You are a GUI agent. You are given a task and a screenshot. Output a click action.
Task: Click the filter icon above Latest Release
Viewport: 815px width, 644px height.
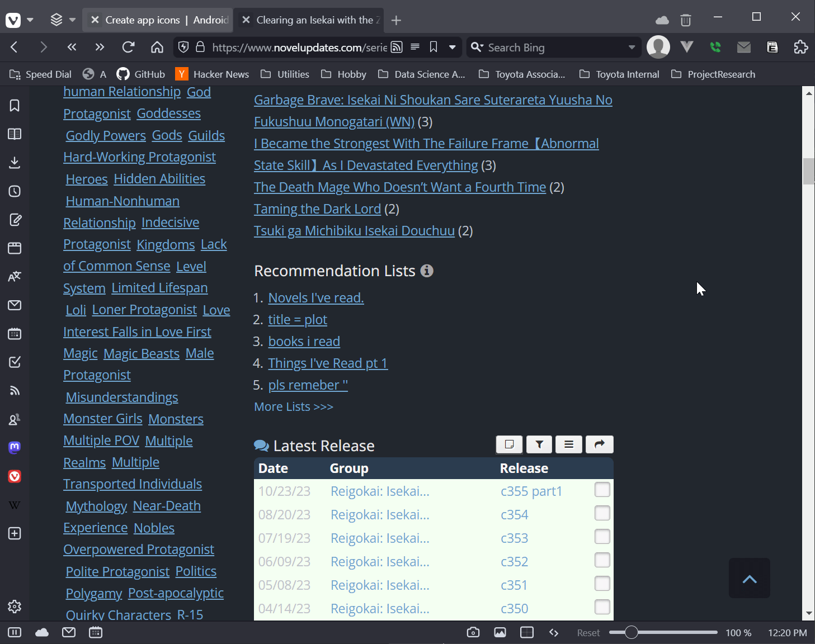click(539, 444)
